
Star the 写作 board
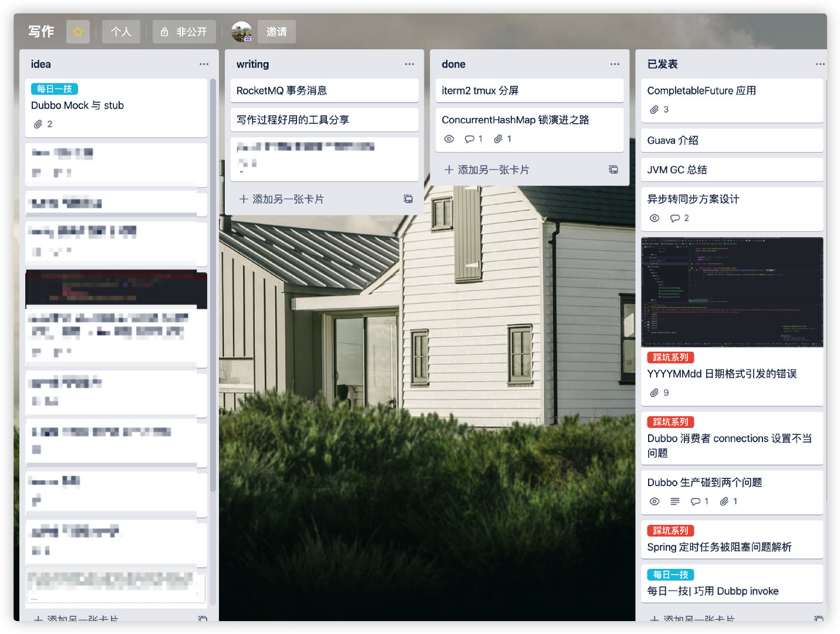[x=78, y=32]
